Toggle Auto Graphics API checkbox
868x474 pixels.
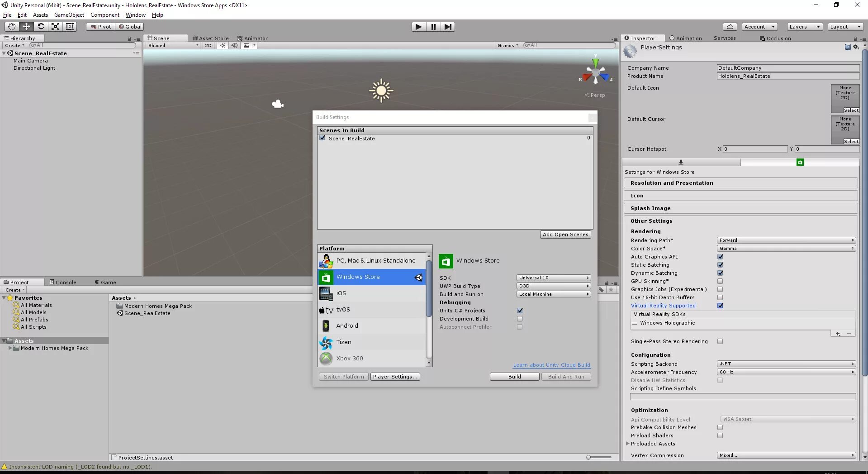coord(720,257)
